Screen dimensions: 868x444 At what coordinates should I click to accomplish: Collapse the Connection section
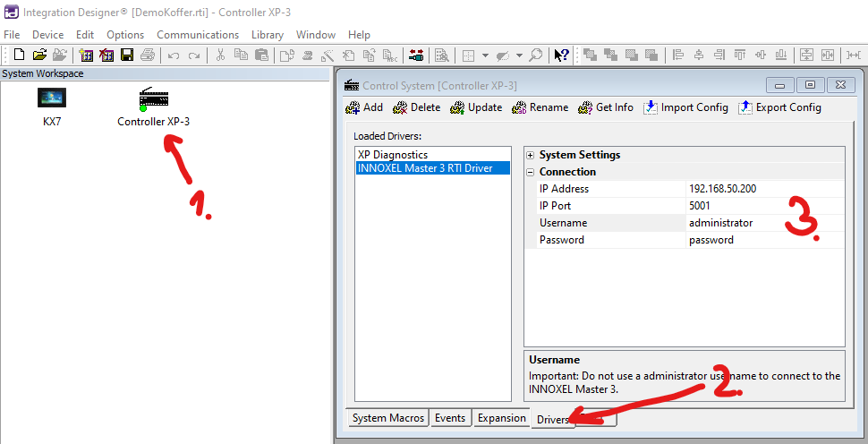(x=530, y=172)
